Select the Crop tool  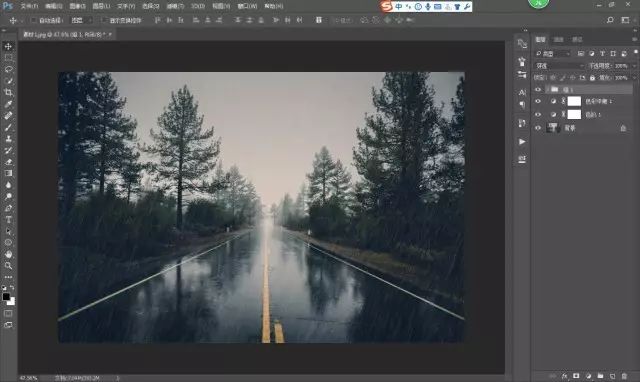click(8, 92)
